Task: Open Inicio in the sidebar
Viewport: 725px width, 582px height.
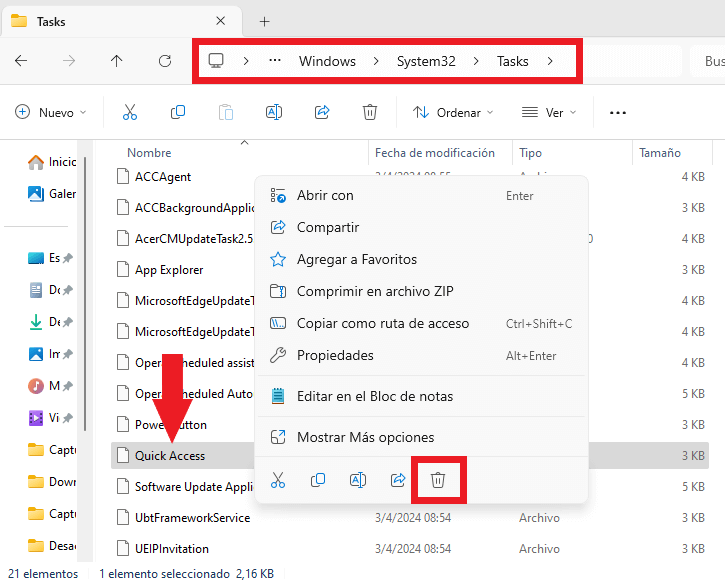Action: click(52, 162)
